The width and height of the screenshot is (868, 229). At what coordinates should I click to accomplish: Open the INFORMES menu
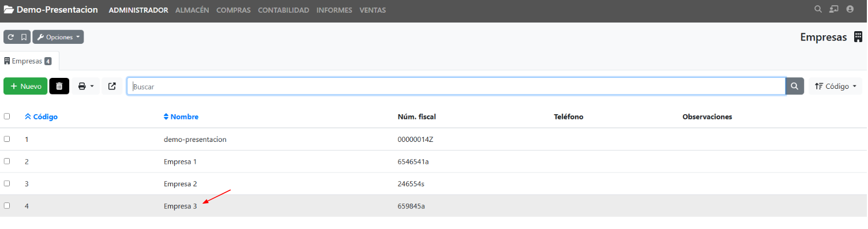tap(334, 10)
